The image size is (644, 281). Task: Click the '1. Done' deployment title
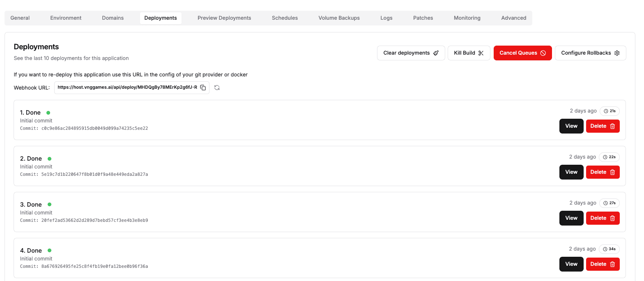pos(30,113)
